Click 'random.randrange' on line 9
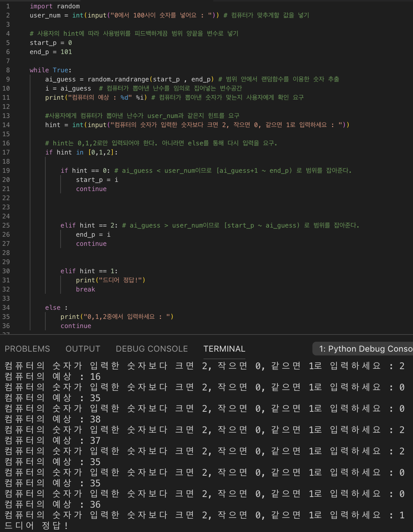The height and width of the screenshot is (532, 413). tap(118, 79)
